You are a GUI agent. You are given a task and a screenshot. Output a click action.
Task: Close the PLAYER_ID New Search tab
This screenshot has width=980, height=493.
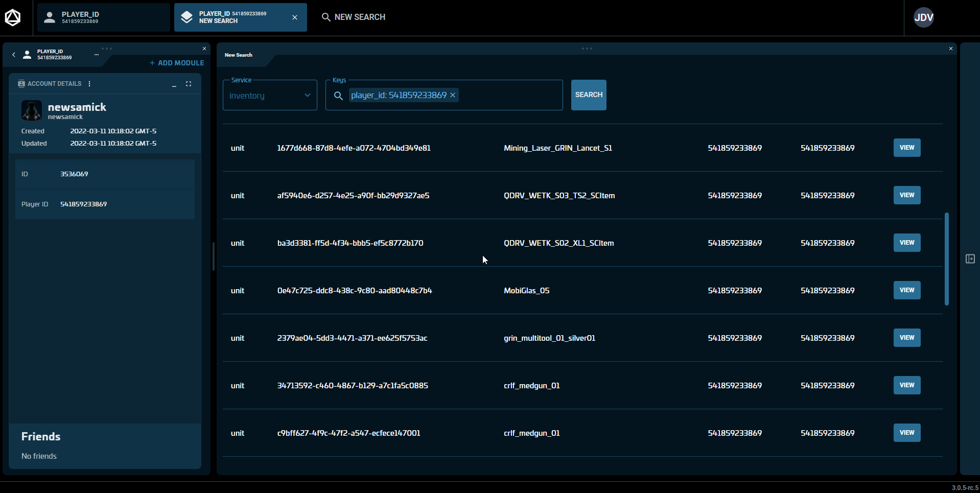tap(295, 17)
